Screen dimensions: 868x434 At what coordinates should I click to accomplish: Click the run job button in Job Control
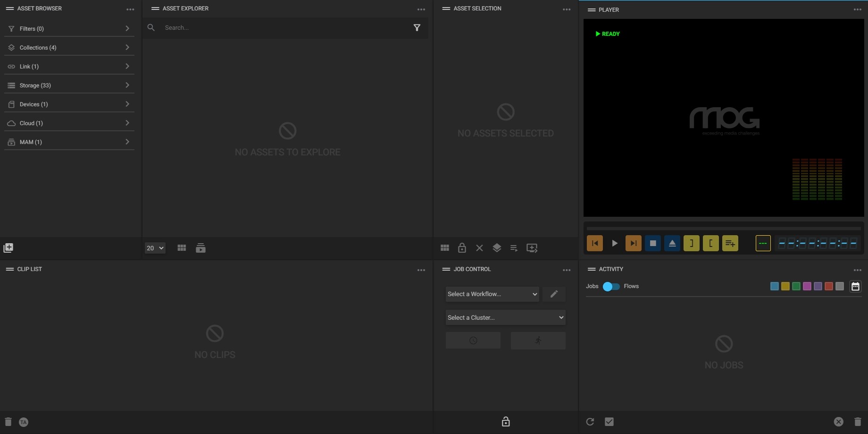(x=538, y=340)
